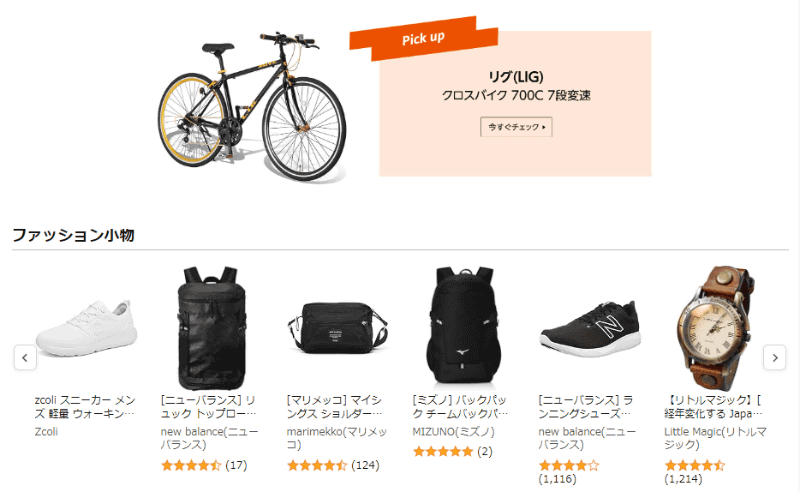Click the carousel previous arrow
This screenshot has height=492, width=800.
click(x=25, y=357)
